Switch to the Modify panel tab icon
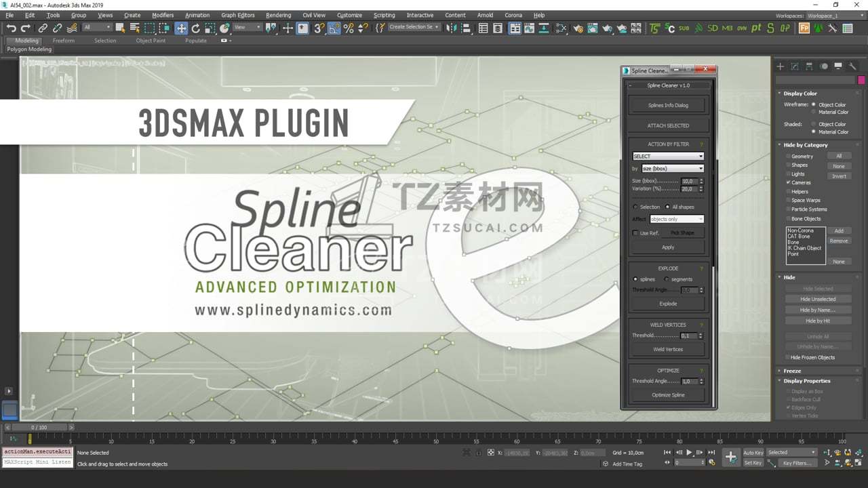Viewport: 868px width, 488px height. click(x=795, y=66)
